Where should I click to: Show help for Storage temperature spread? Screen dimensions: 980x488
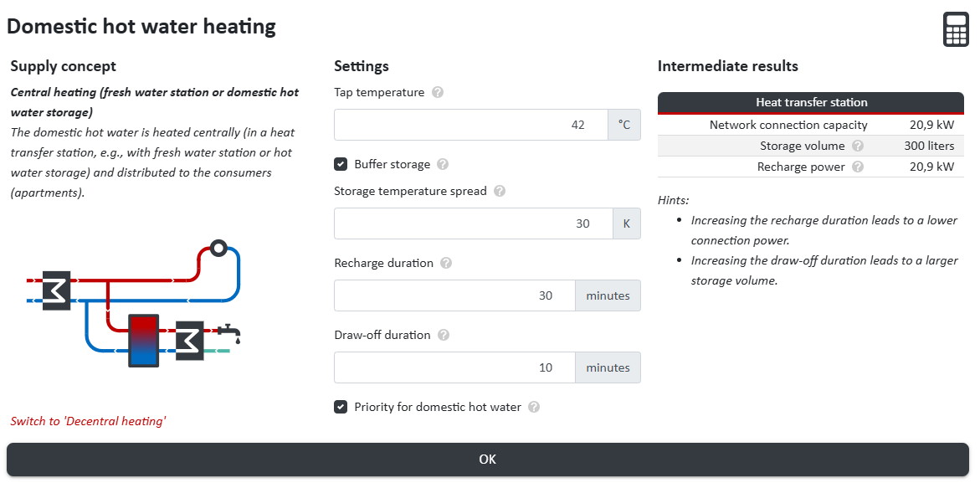point(500,192)
